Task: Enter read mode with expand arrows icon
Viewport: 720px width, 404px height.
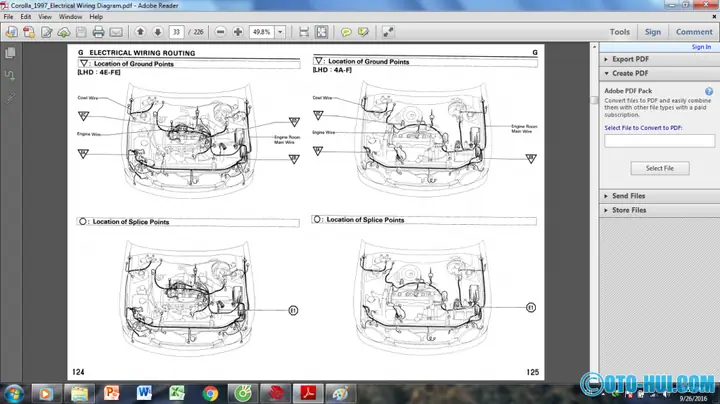Action: click(388, 32)
